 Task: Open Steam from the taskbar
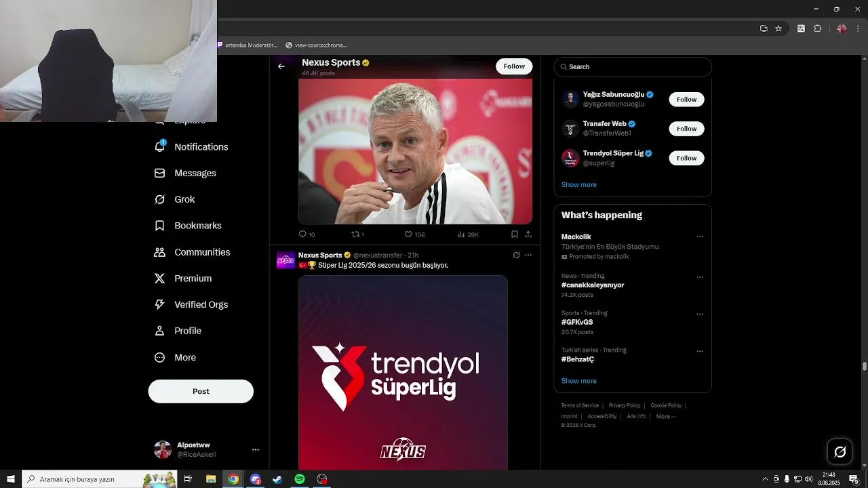(277, 479)
